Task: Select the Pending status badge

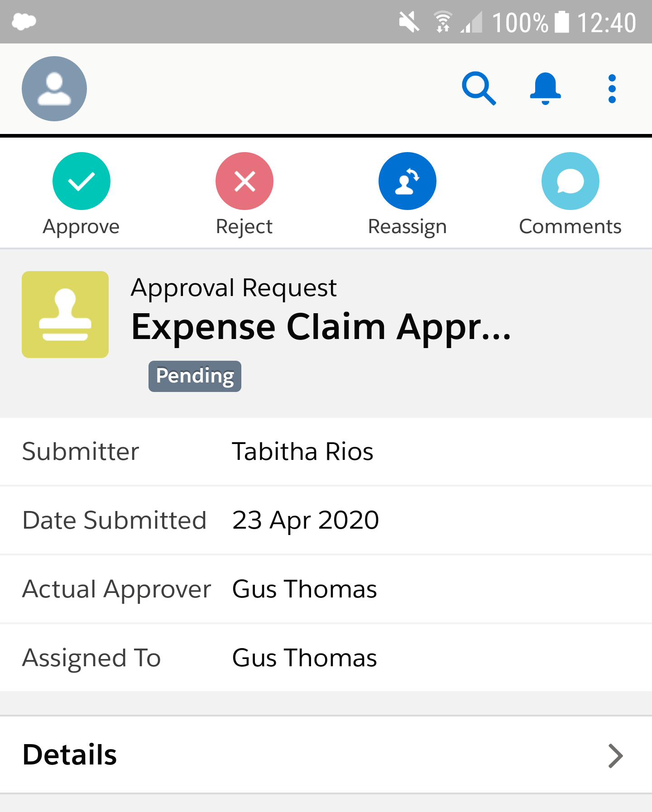Action: 194,376
